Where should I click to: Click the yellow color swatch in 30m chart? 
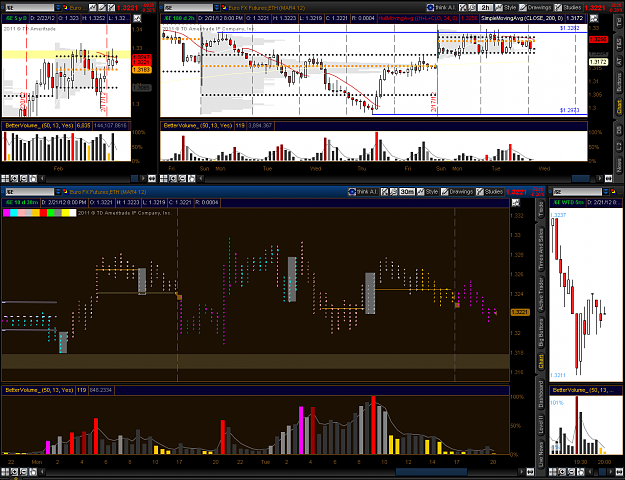pos(65,213)
